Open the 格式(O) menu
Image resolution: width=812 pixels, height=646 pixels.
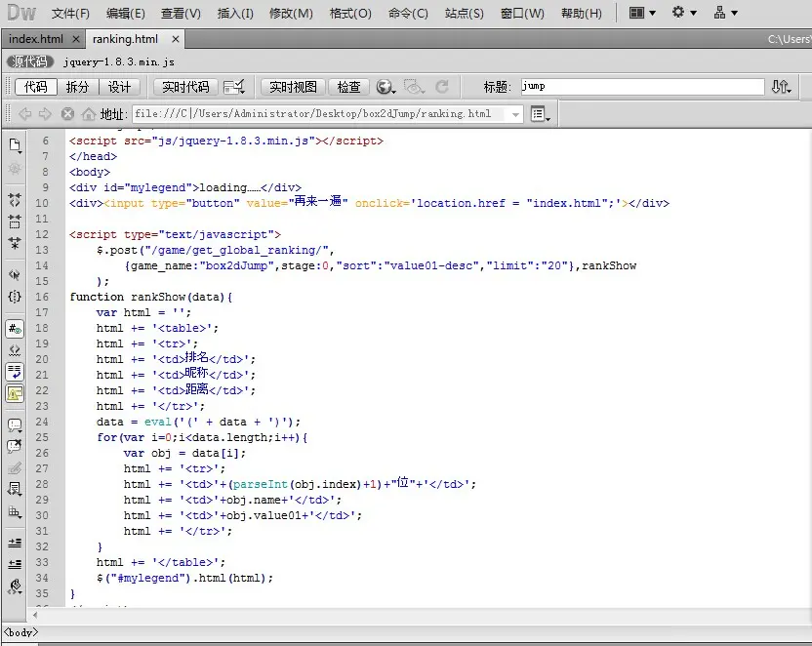tap(350, 14)
